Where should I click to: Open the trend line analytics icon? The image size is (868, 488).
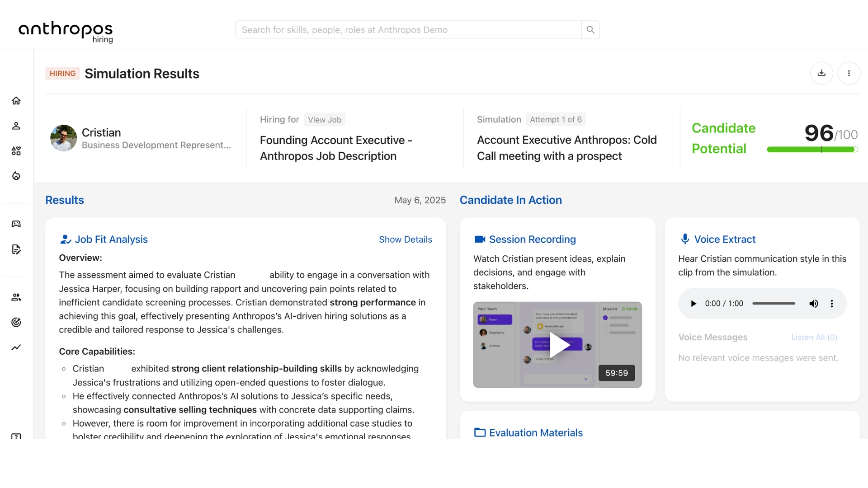(x=16, y=347)
